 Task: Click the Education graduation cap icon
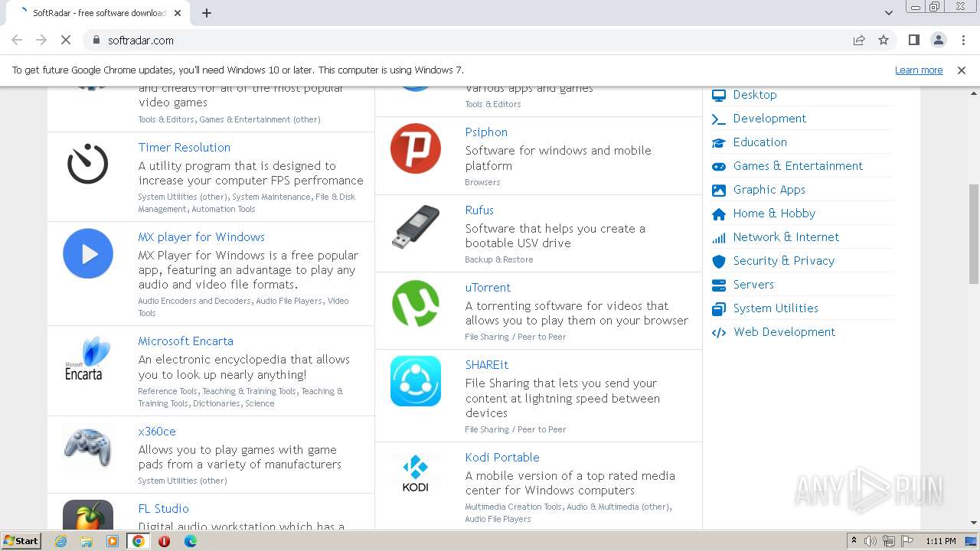718,142
